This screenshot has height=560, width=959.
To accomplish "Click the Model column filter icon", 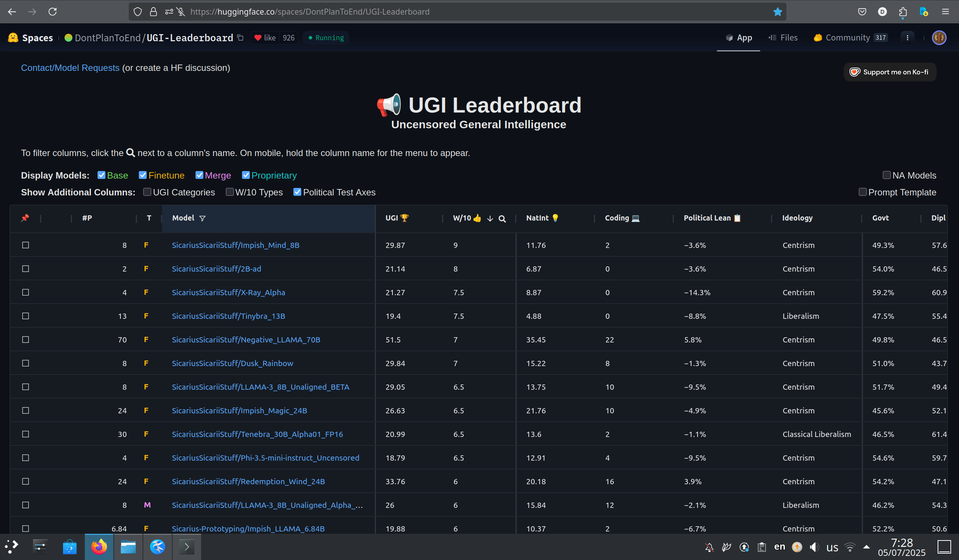I will [x=203, y=218].
